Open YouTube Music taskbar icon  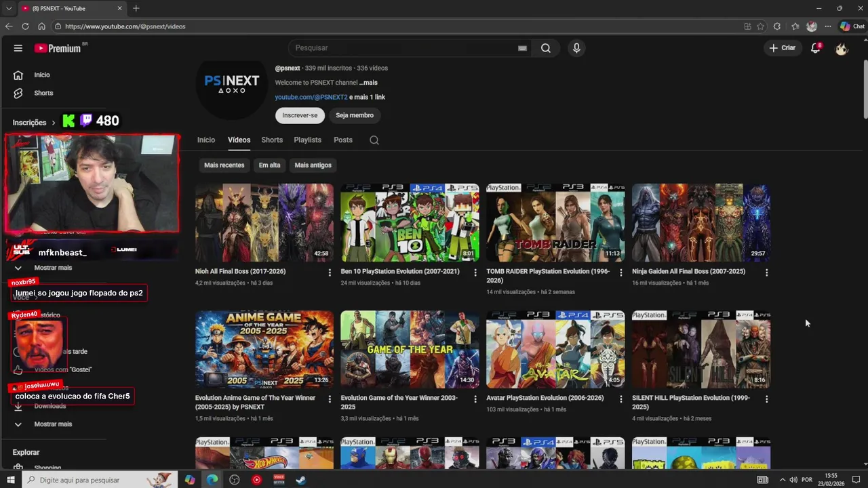tap(256, 480)
